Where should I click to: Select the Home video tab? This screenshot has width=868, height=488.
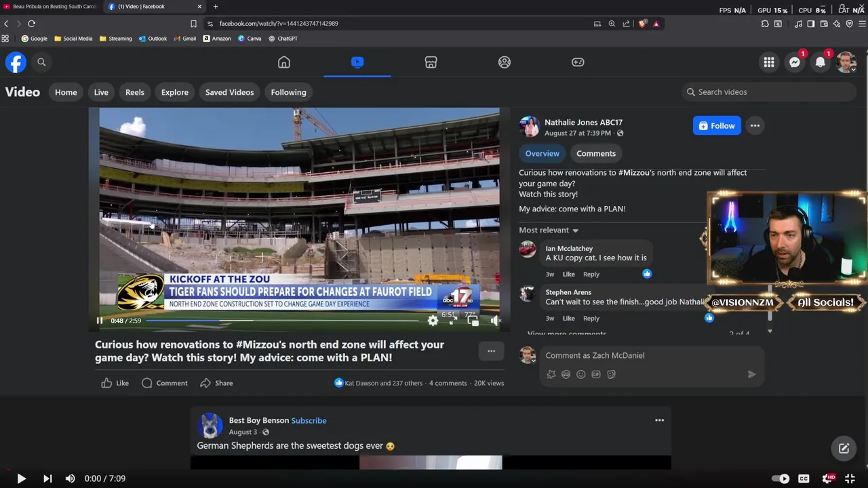(66, 92)
